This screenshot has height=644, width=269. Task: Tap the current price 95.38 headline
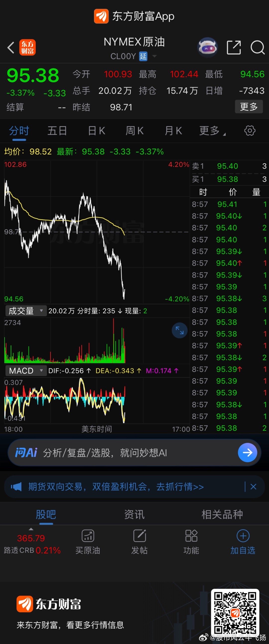[x=33, y=75]
